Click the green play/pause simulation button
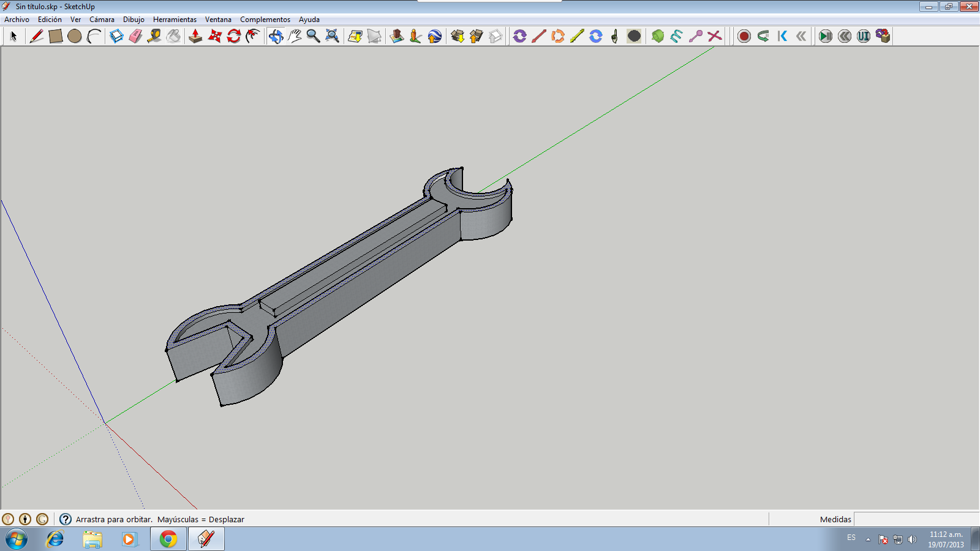980x551 pixels. click(x=826, y=36)
